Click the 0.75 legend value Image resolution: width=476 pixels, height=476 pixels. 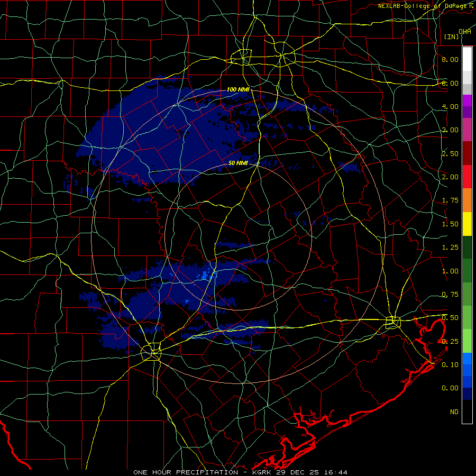point(450,295)
